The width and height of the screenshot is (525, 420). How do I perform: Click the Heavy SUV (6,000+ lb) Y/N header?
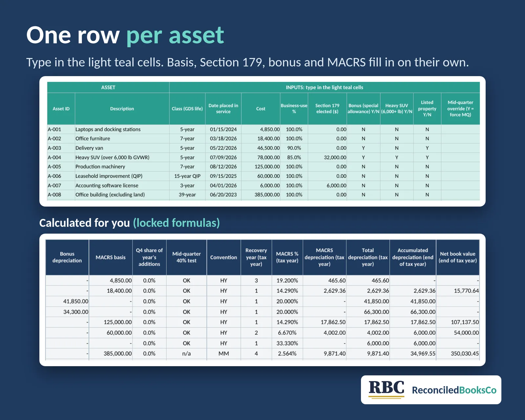tap(397, 109)
